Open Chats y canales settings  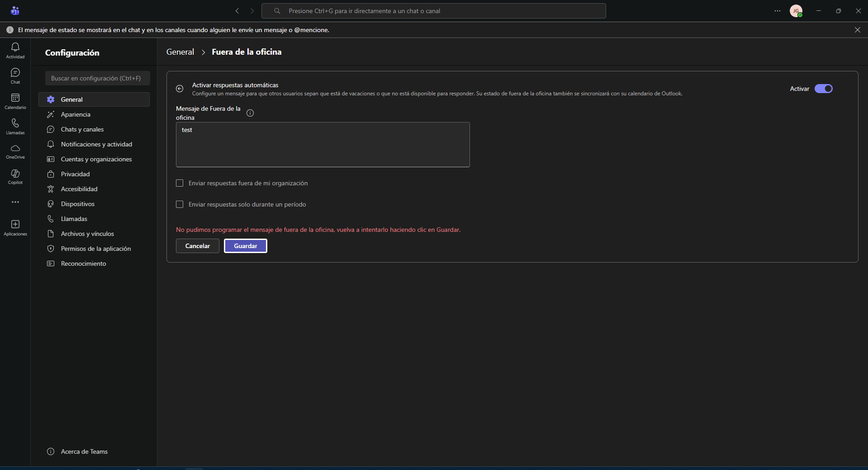[x=94, y=129]
